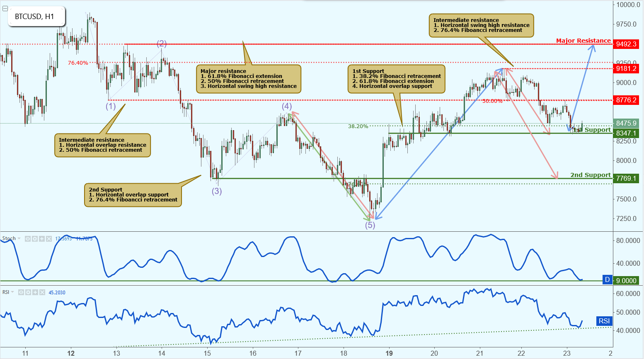Click the 10000.0 price axis tick

coord(628,5)
